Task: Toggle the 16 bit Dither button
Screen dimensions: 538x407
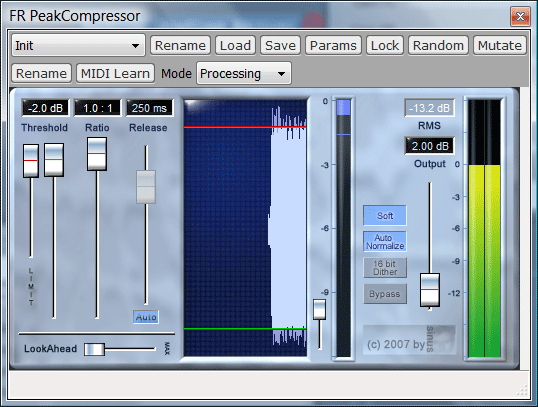Action: coord(385,268)
